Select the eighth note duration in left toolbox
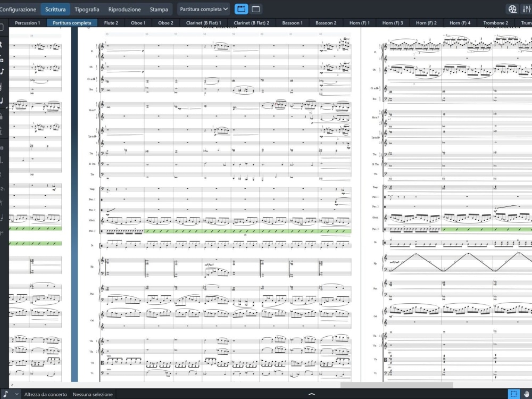532x399 pixels. tap(3, 72)
